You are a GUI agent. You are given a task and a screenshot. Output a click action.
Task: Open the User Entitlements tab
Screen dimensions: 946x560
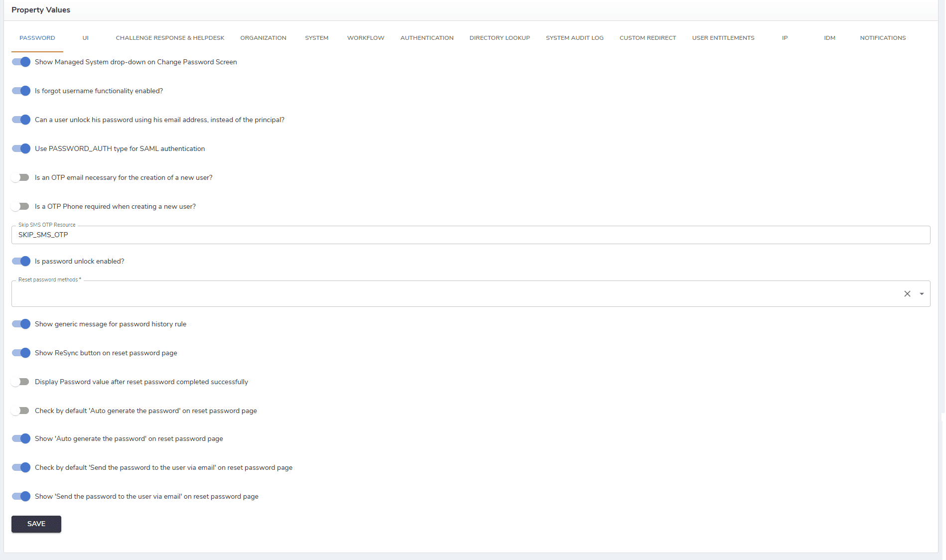[x=723, y=38]
